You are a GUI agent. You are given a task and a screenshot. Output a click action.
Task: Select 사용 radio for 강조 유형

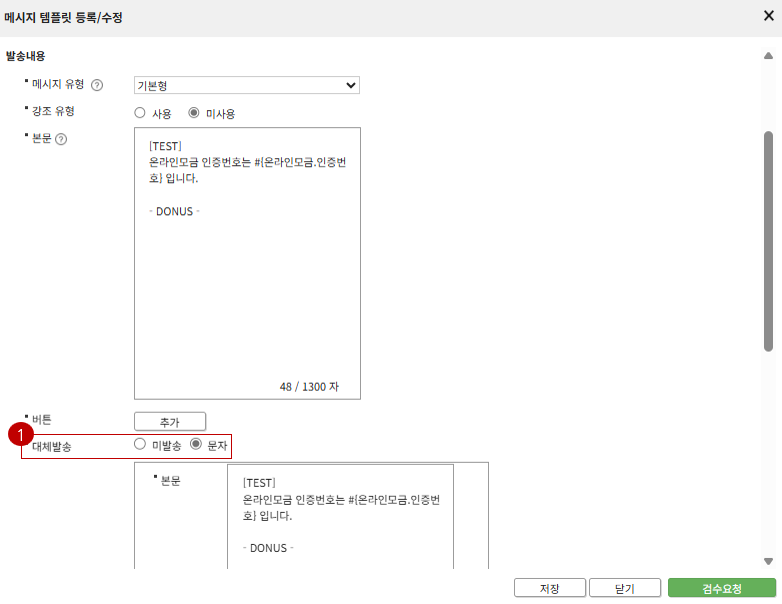pos(140,113)
